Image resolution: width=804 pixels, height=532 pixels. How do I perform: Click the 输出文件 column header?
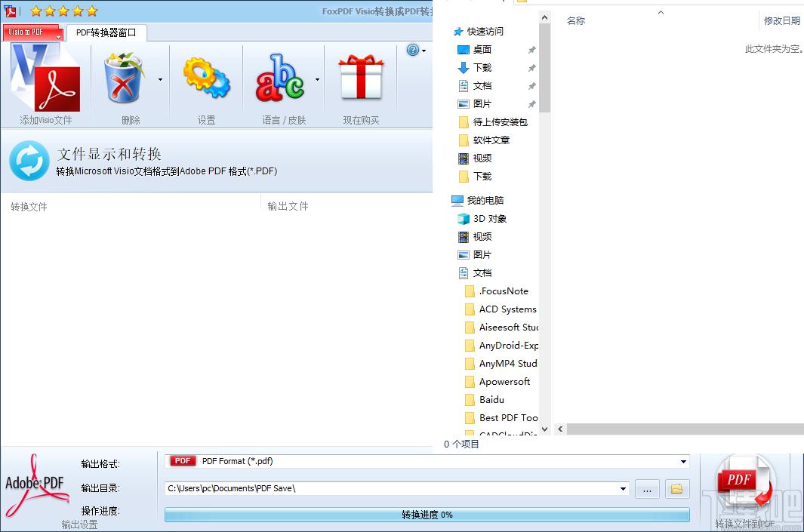coord(288,206)
